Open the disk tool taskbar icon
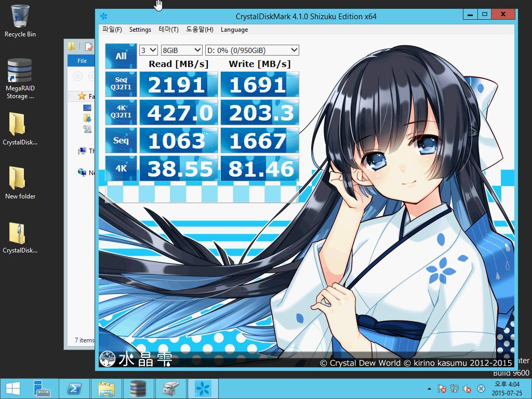Screen dimensions: 532x399 (170, 389)
